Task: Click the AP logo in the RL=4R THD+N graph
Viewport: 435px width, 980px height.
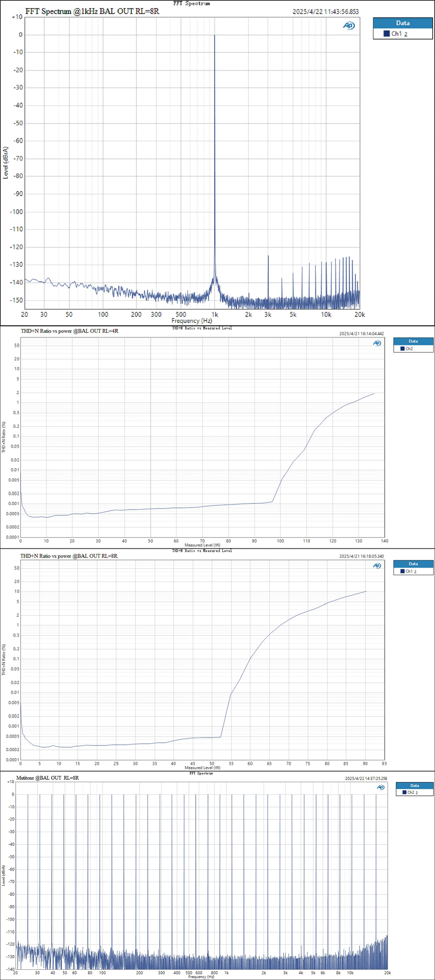Action: pyautogui.click(x=377, y=343)
